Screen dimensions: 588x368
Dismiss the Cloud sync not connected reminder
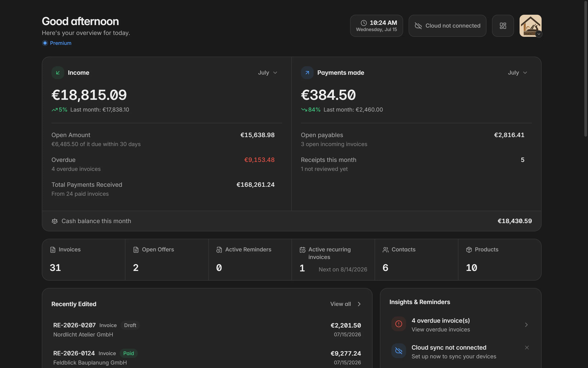pos(527,348)
